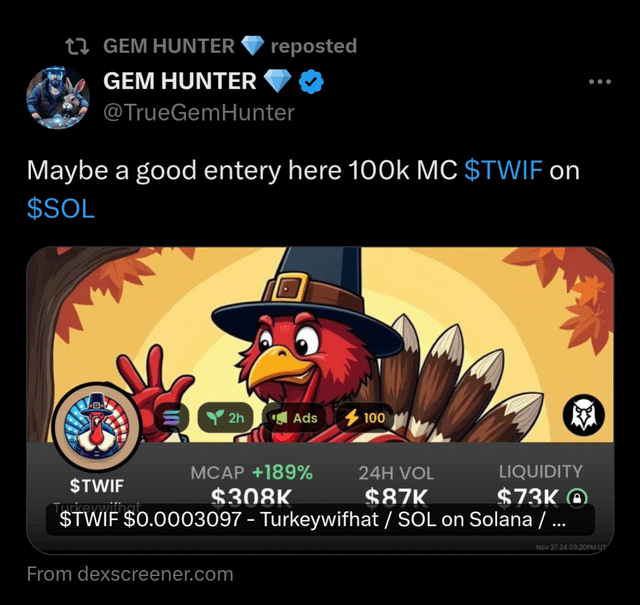Open the $SOL cashtag link
The height and width of the screenshot is (605, 640).
(61, 209)
